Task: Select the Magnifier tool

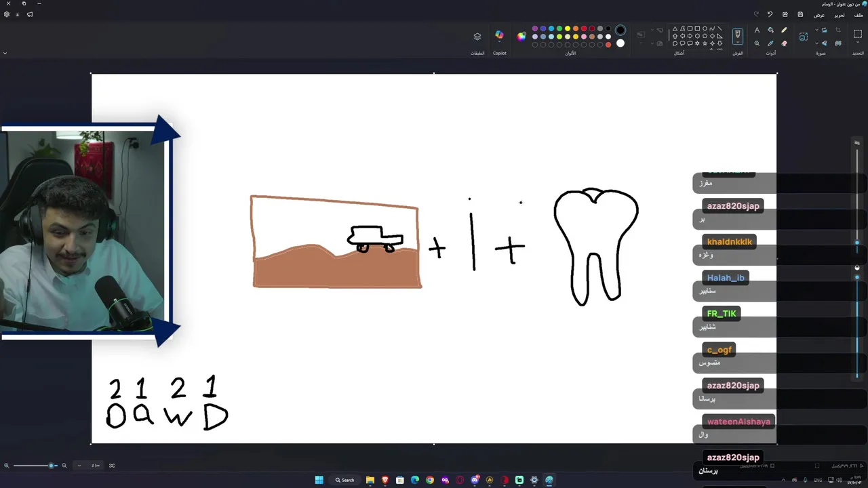Action: 757,43
